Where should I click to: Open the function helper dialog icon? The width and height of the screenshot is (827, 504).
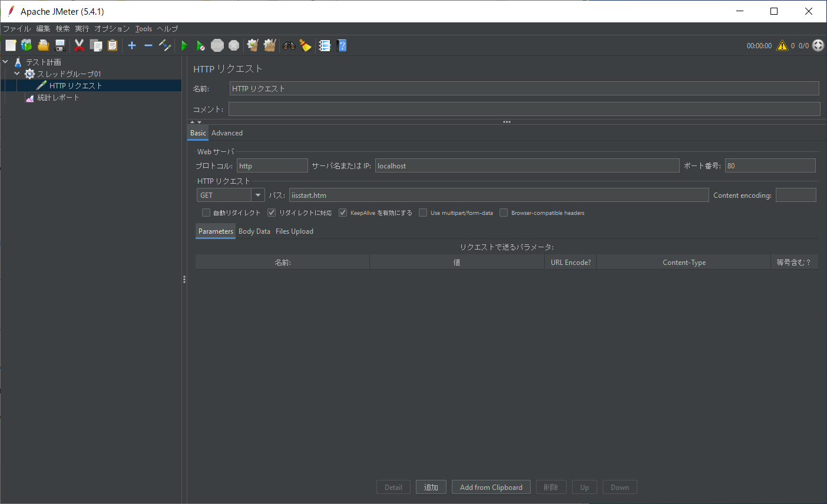coord(325,45)
